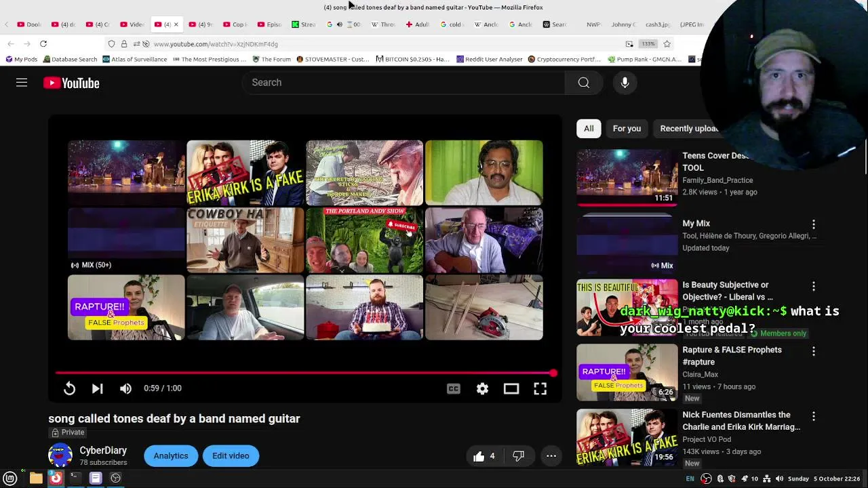The height and width of the screenshot is (488, 868).
Task: Open options for Nick Fuentes Dismantles video
Action: point(814,416)
